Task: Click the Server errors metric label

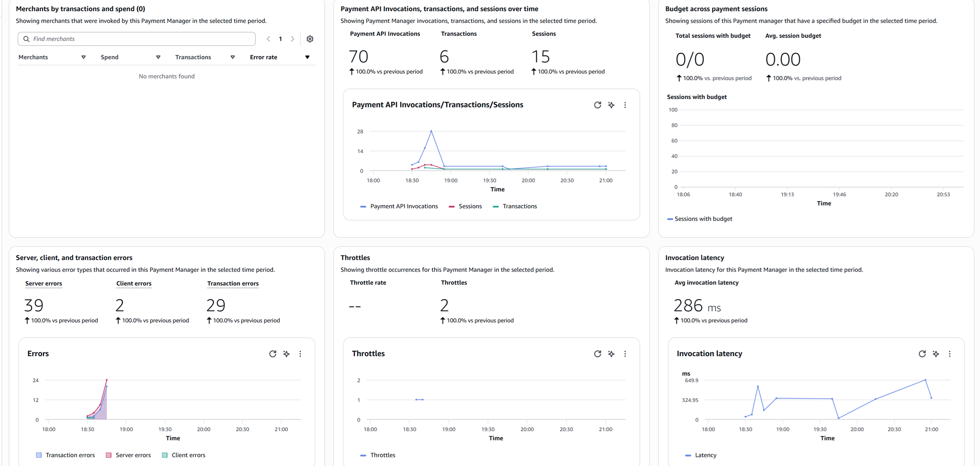Action: tap(43, 284)
